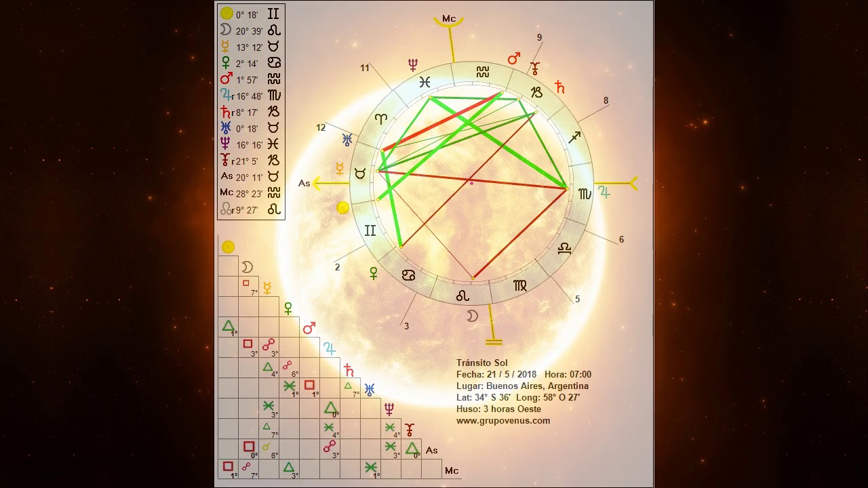Click the 28° 23' Mc value in the legend

tap(250, 194)
